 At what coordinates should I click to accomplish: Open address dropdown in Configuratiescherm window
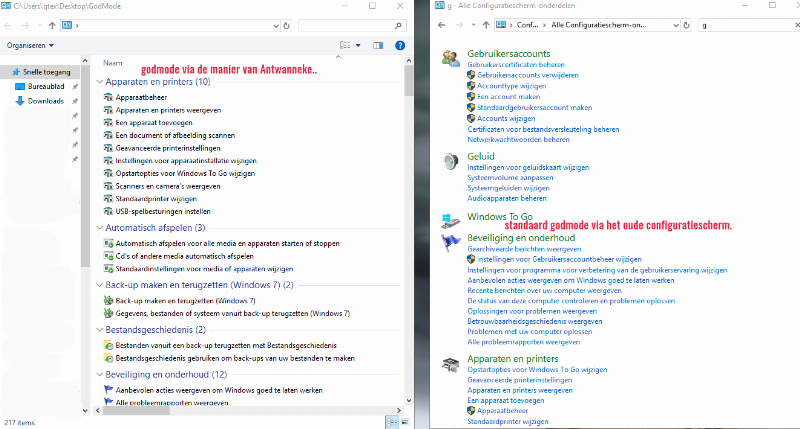point(676,25)
